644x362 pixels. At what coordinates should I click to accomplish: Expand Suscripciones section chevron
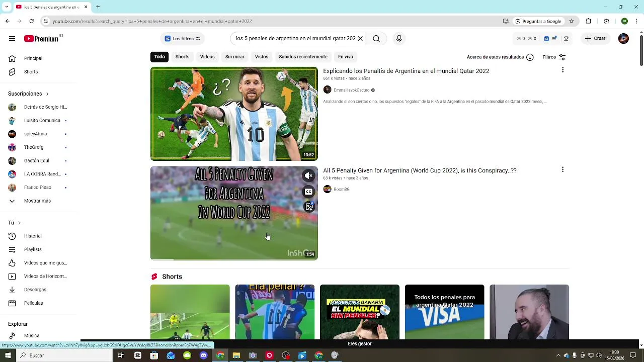pos(47,94)
